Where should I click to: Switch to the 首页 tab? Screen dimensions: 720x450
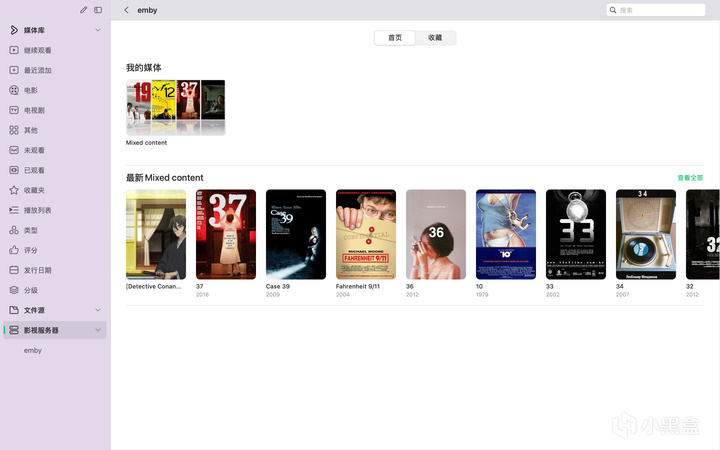[395, 38]
